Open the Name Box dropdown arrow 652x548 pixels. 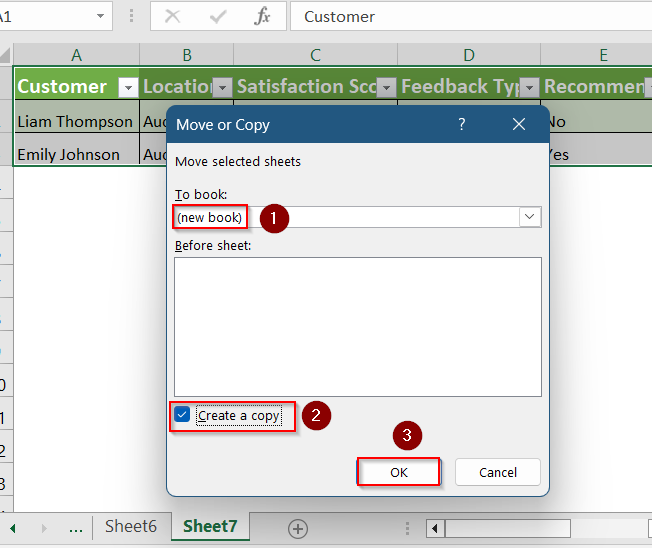(100, 16)
